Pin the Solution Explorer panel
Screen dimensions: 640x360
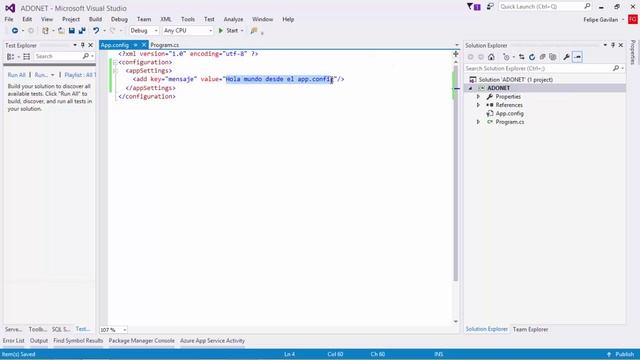click(x=613, y=45)
